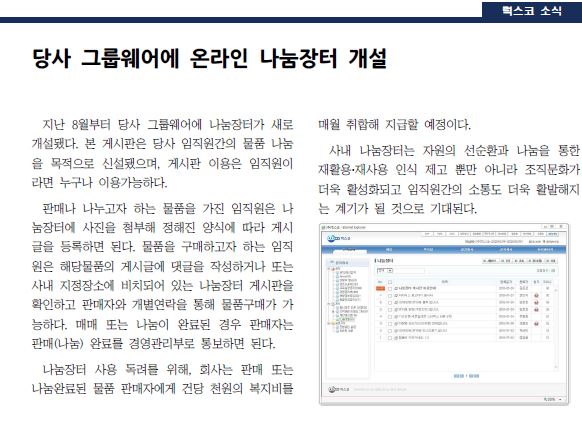Open the search category dropdown above the list

385,270
